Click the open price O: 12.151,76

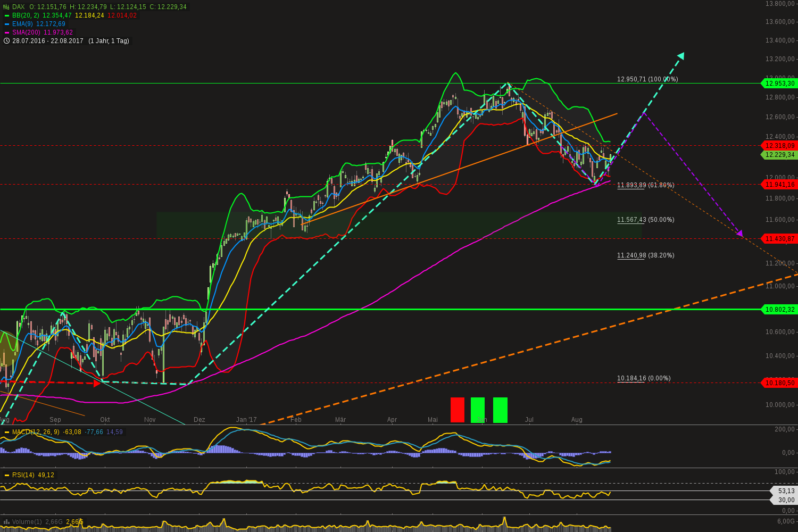pos(48,7)
